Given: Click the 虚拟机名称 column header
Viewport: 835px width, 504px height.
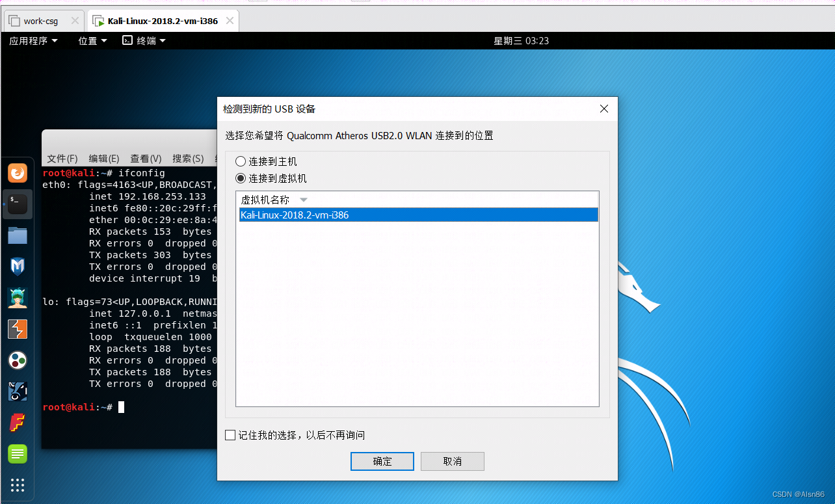Looking at the screenshot, I should click(265, 200).
